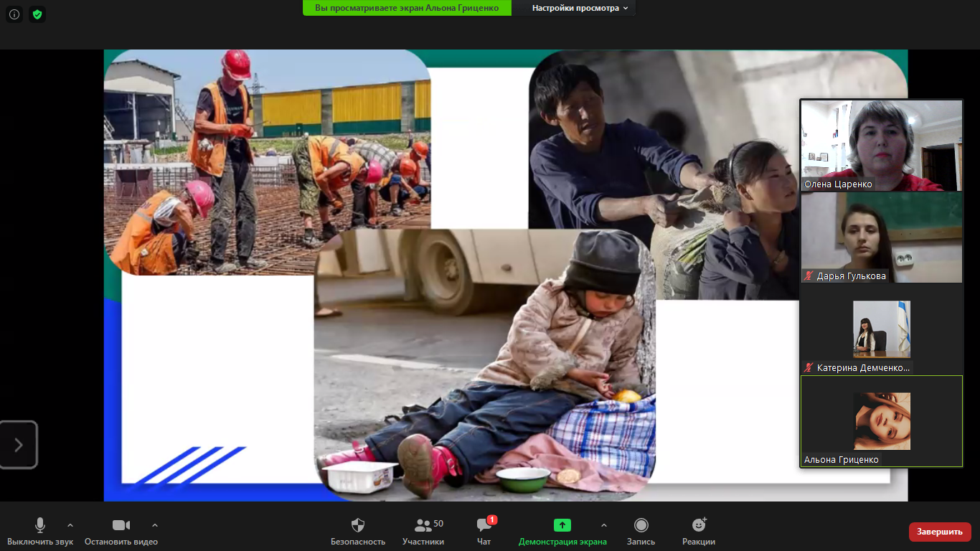Open the Безопасность security menu
The height and width of the screenshot is (551, 980).
tap(358, 532)
